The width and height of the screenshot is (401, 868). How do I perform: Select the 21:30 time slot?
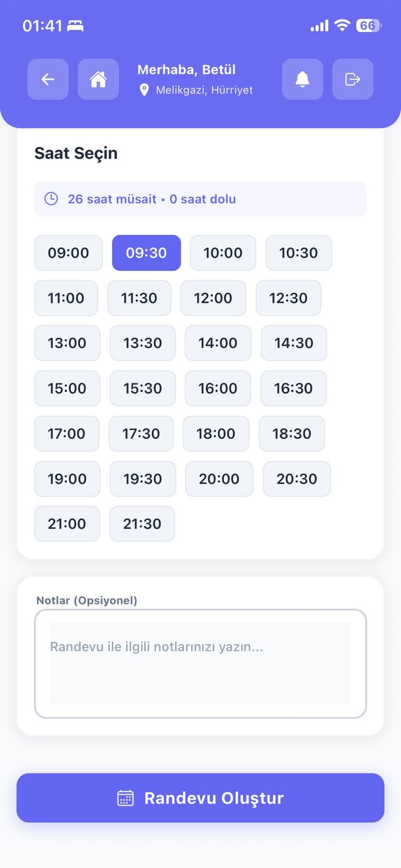(142, 524)
